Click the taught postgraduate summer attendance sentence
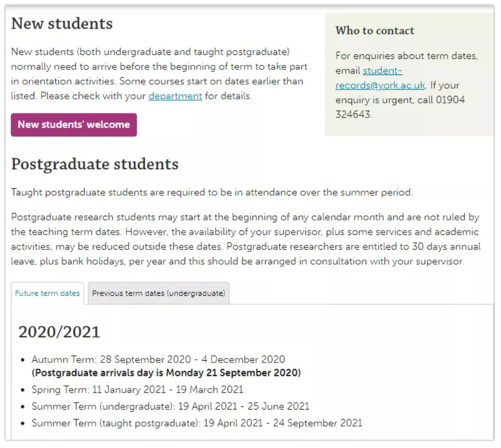Screen dimensions: 501x448 pos(212,192)
